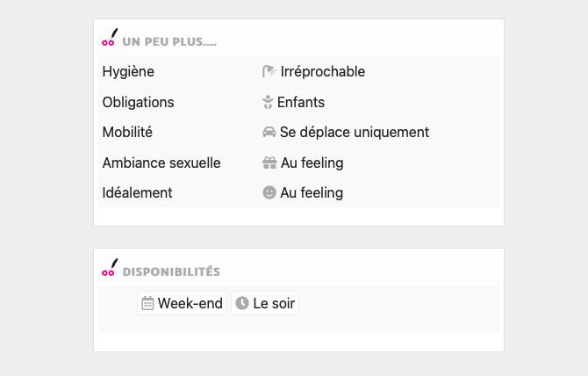The width and height of the screenshot is (588, 376).
Task: Click the car icon beside Se déplace uniquement
Action: 269,133
